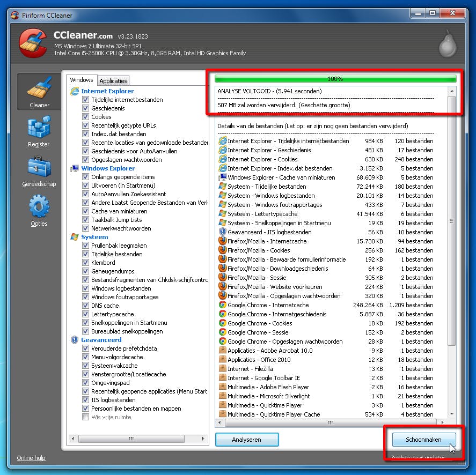
Task: Select Internet - Google Toolbar IE row
Action: point(326,377)
